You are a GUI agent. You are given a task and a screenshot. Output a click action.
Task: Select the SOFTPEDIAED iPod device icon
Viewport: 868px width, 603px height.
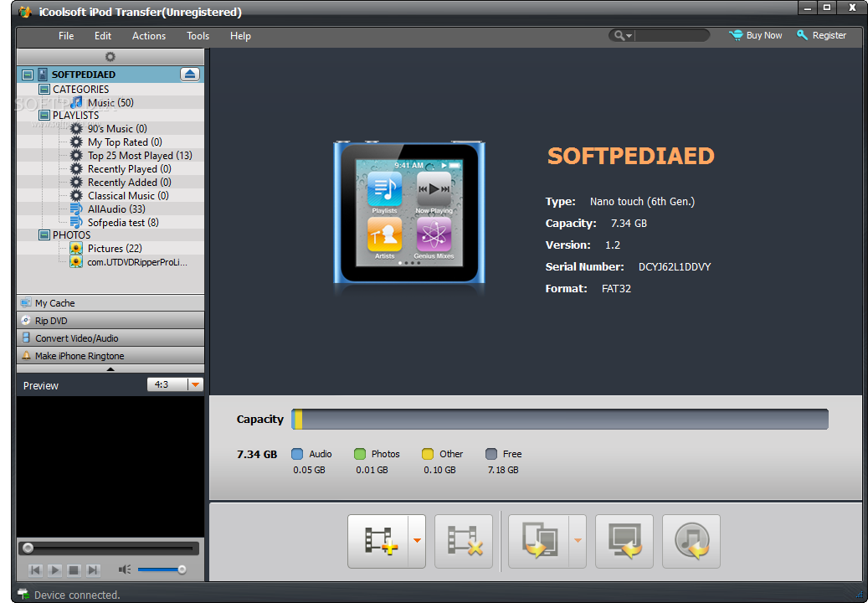43,75
